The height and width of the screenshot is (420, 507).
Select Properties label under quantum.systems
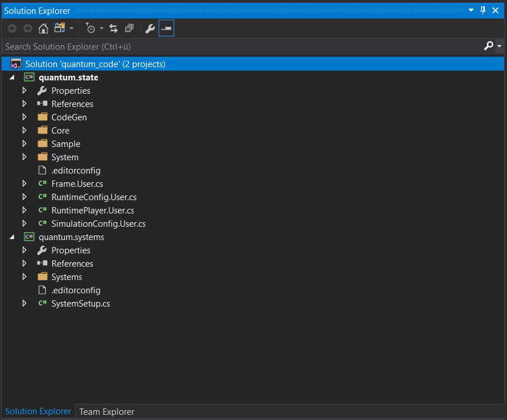pyautogui.click(x=71, y=250)
